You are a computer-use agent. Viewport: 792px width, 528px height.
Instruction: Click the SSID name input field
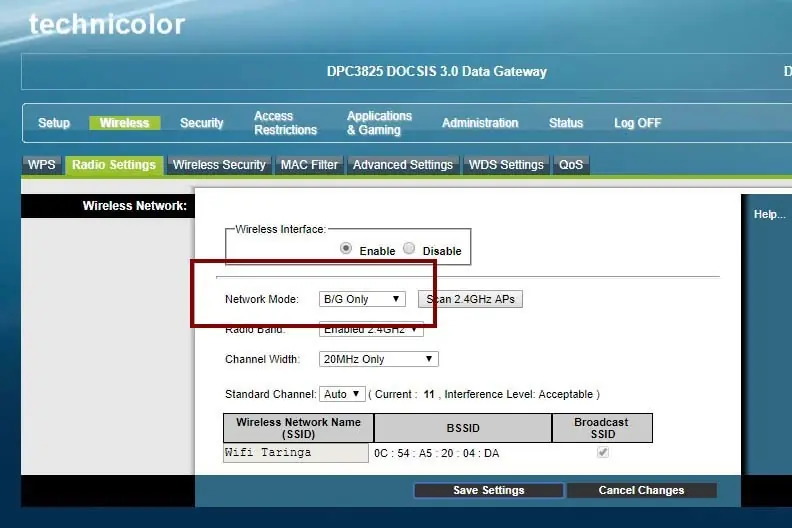tap(296, 453)
